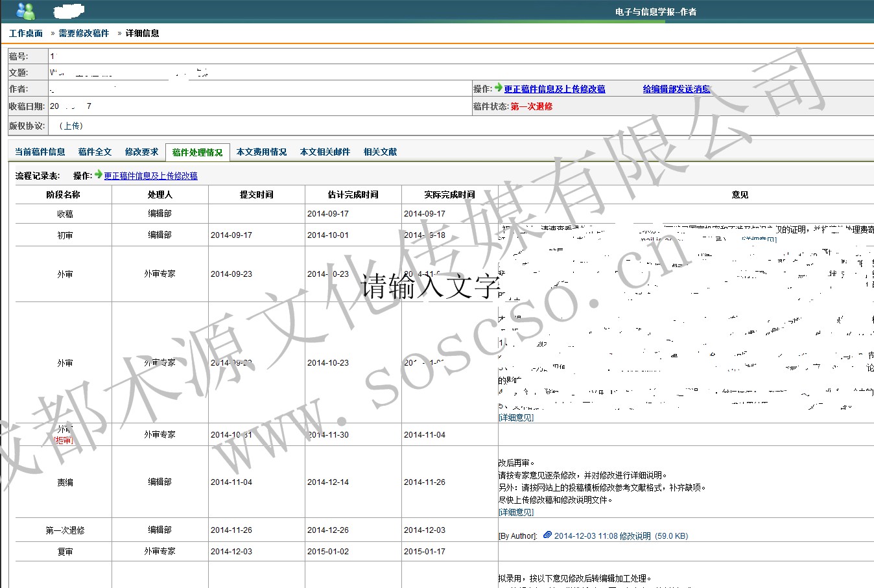The height and width of the screenshot is (588, 874).
Task: Open the 本文费用情况 tab
Action: pos(262,152)
